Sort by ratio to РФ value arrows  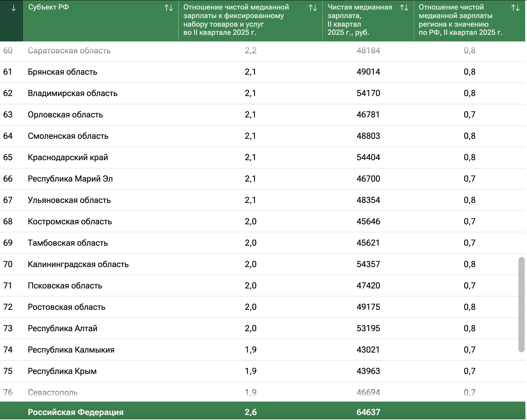click(x=515, y=8)
